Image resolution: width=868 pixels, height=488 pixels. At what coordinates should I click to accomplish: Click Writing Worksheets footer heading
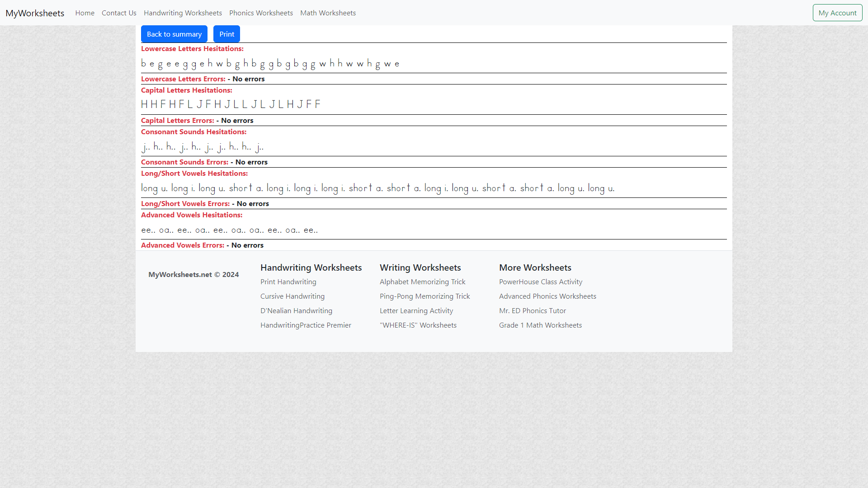[x=420, y=268]
